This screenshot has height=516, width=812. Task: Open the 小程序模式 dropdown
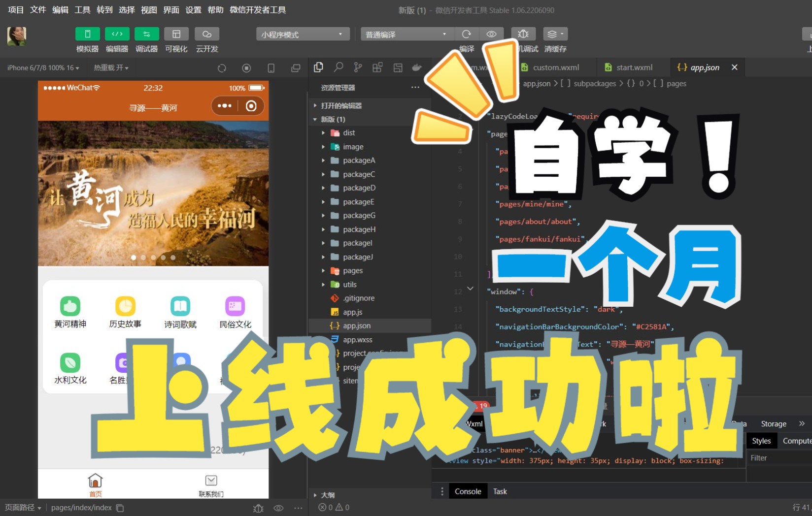[x=303, y=33]
